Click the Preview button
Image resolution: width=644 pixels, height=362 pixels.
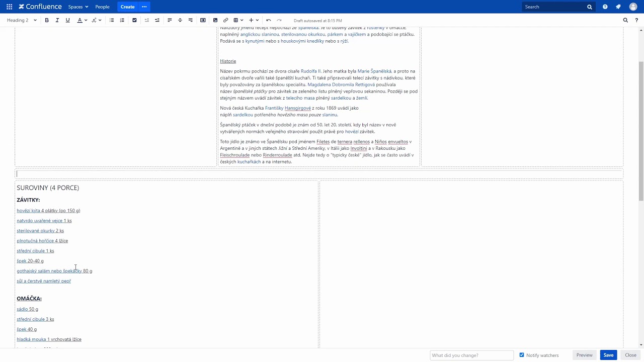pyautogui.click(x=584, y=355)
